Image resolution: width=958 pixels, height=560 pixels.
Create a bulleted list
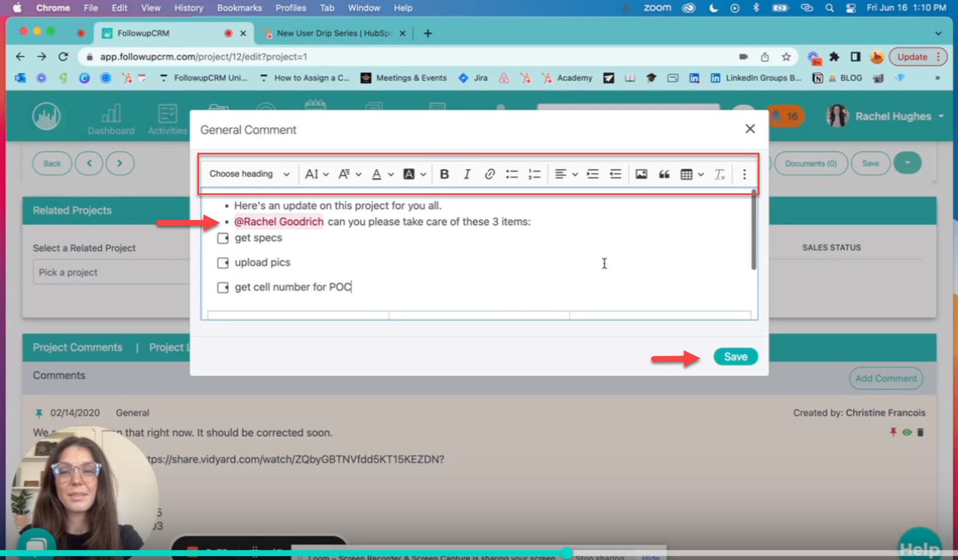pyautogui.click(x=512, y=174)
